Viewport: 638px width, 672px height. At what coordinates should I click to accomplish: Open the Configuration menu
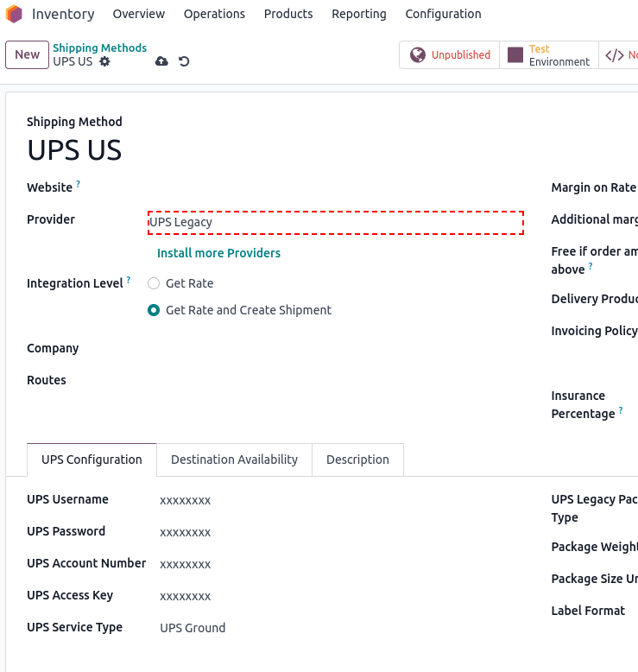pos(443,14)
